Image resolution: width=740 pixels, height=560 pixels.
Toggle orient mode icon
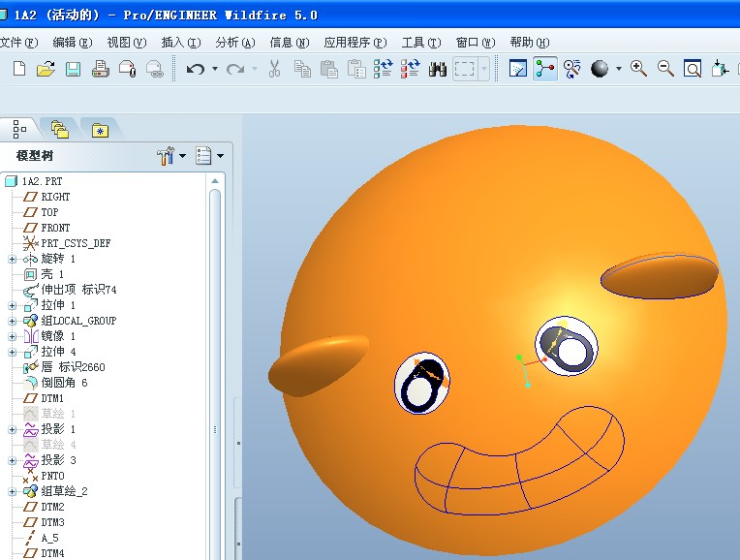(x=572, y=69)
